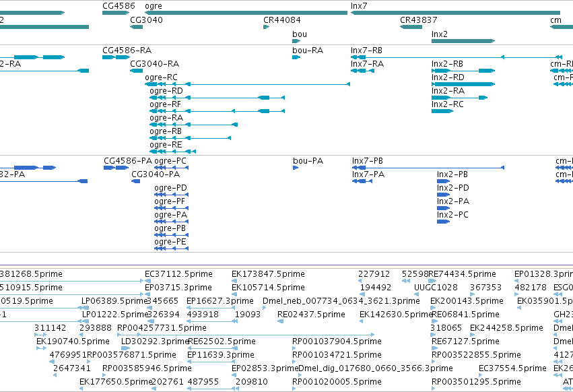The width and height of the screenshot is (573, 392).
Task: Click the Inx7-RA transcript label
Action: point(367,63)
